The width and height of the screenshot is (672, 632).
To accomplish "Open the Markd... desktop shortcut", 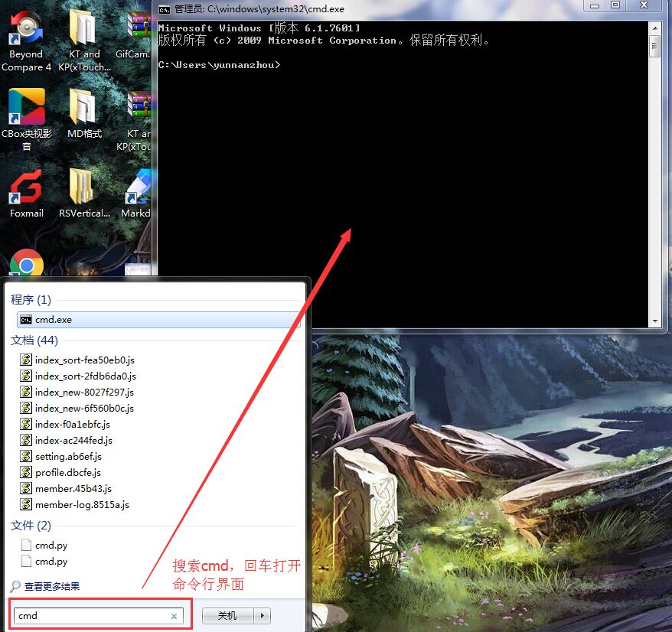I will 136,194.
